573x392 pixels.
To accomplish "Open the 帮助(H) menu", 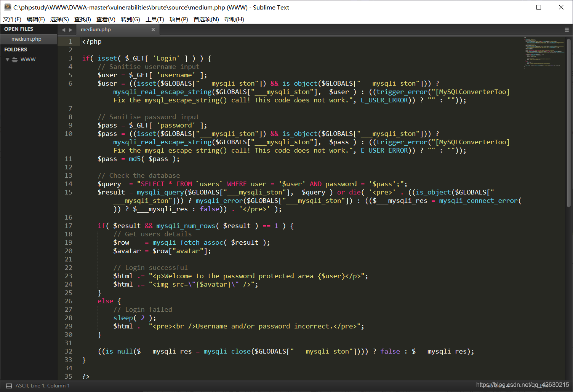I will tap(234, 19).
